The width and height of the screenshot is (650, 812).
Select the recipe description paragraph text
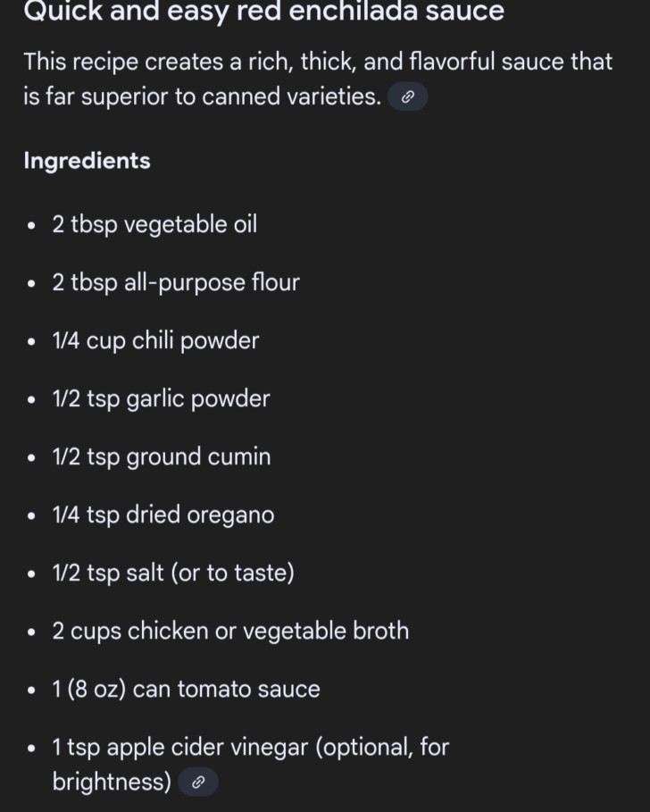[x=317, y=79]
